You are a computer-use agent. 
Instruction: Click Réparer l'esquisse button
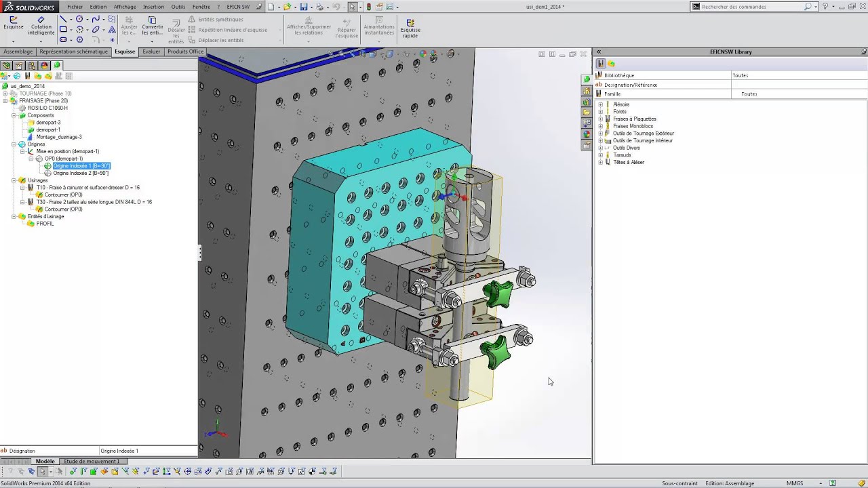pyautogui.click(x=347, y=27)
